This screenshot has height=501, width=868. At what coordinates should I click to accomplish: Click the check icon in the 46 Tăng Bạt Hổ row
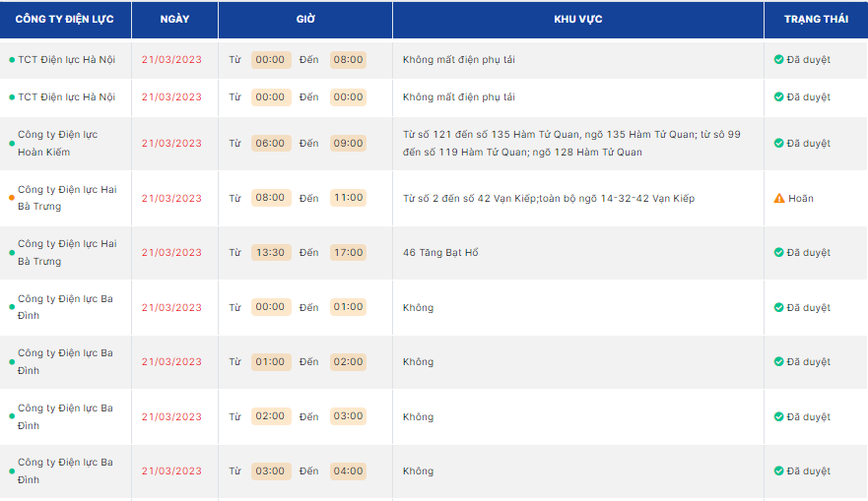tap(778, 252)
